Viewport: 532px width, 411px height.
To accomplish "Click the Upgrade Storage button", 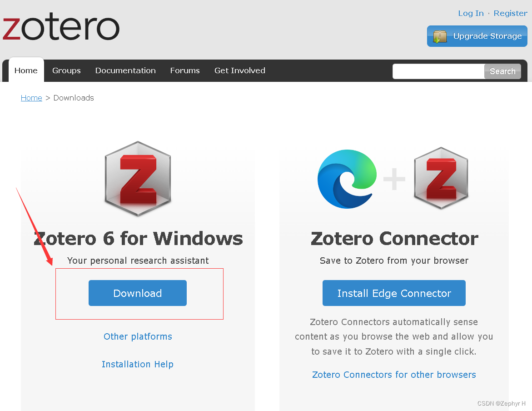I will [x=477, y=36].
